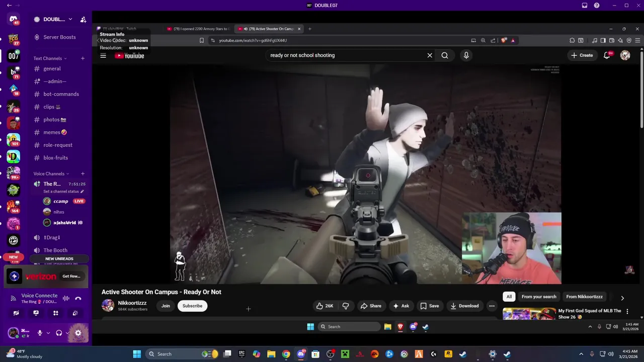Toggle Discord headphone deafen

(59, 333)
